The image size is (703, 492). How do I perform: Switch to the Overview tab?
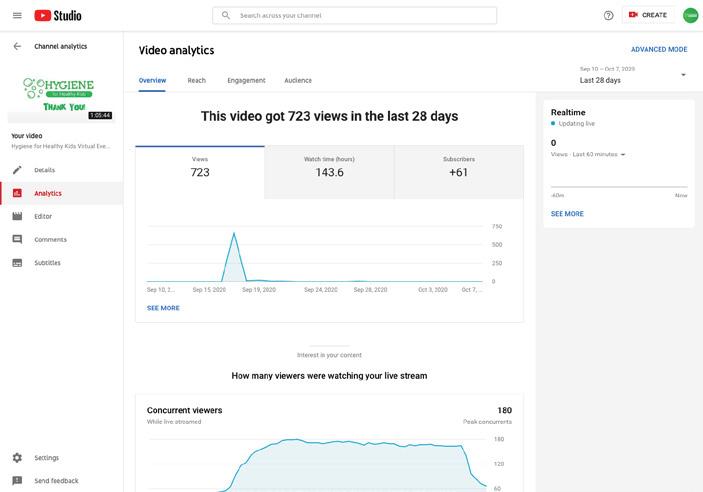[x=152, y=80]
